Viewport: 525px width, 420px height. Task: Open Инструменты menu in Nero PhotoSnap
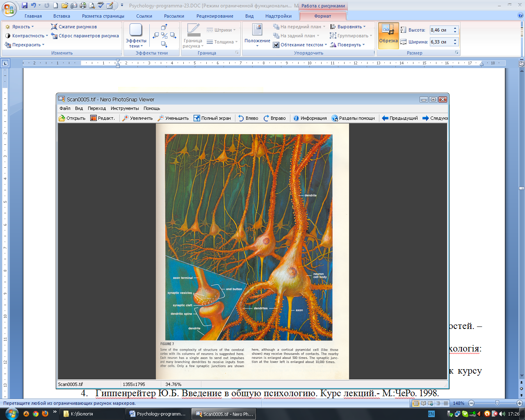[x=125, y=108]
